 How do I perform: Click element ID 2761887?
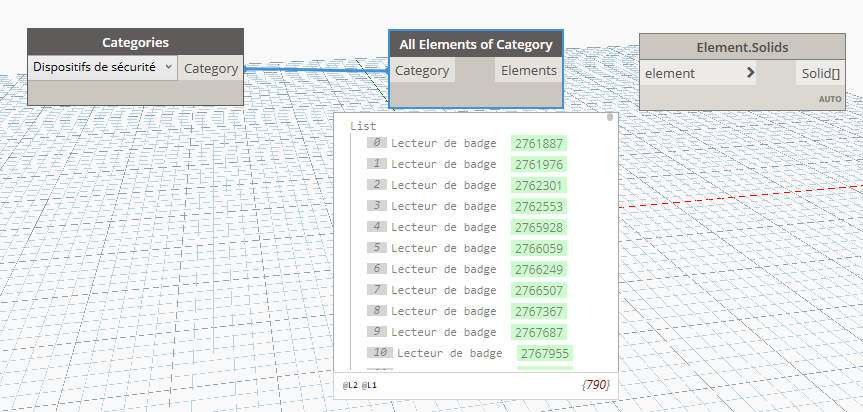click(x=539, y=143)
